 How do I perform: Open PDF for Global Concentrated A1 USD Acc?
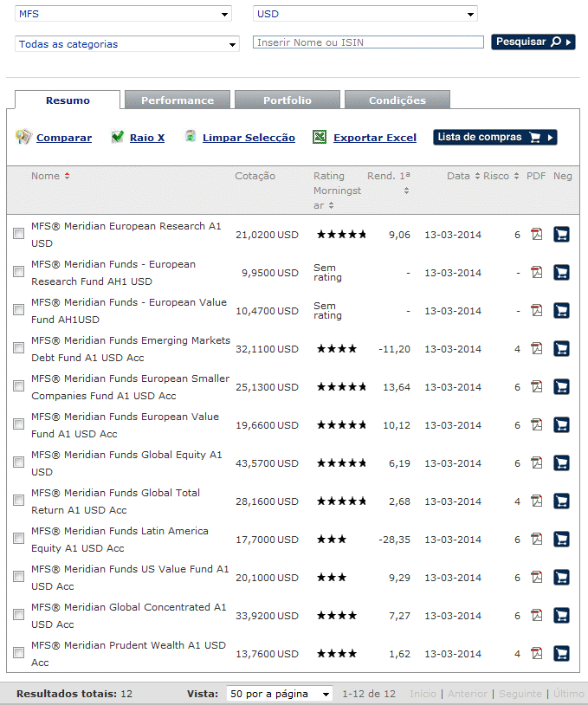tap(536, 615)
